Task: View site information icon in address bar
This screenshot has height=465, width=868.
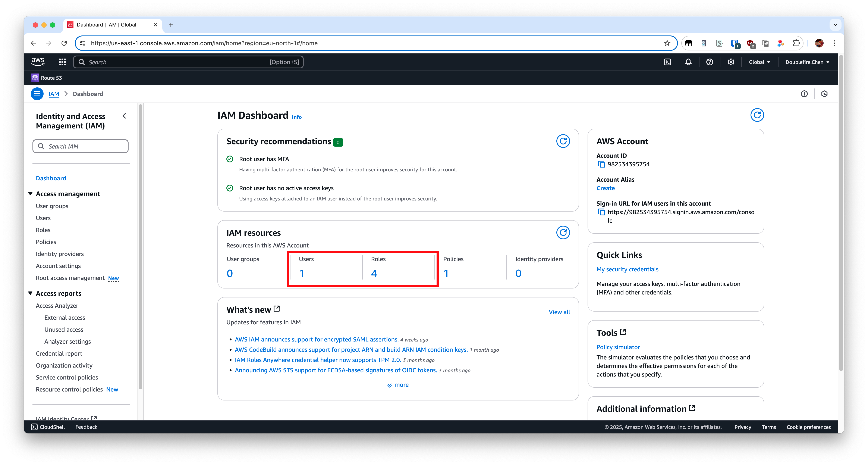Action: [82, 43]
